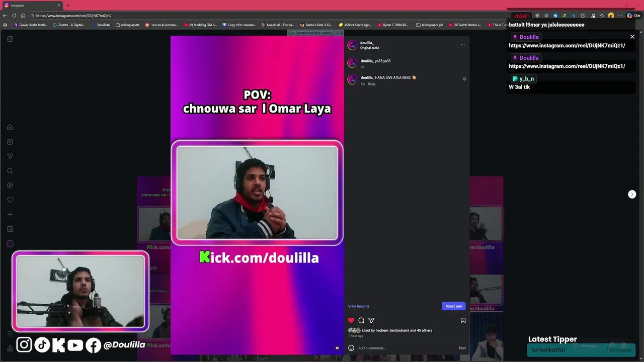Open the Dashboard chart icon in the sidebar
Screen dimensions: 644x362
click(10, 229)
